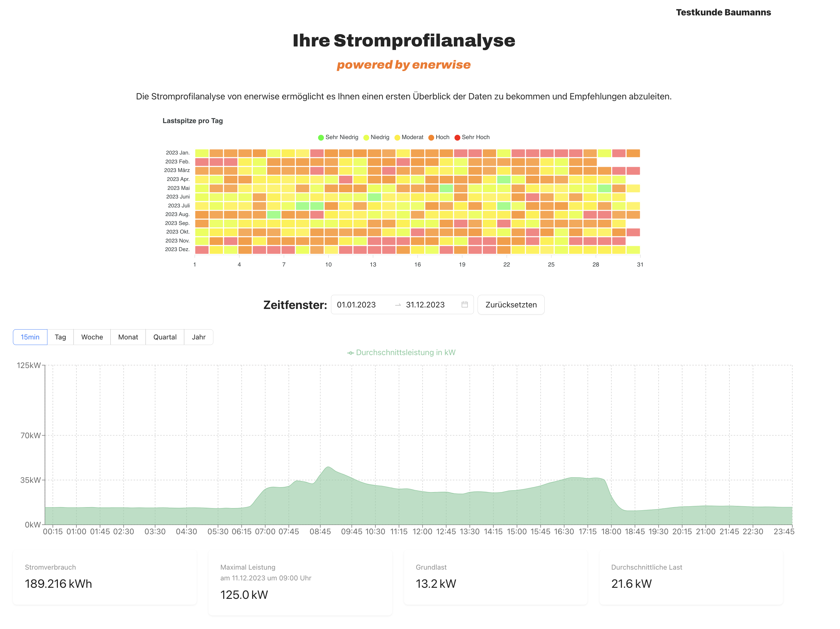Toggle the Hoch legend entry

point(439,137)
